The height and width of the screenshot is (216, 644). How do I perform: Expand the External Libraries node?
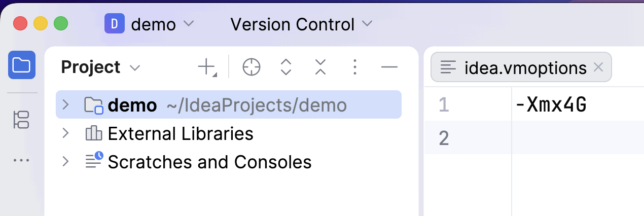tap(65, 133)
